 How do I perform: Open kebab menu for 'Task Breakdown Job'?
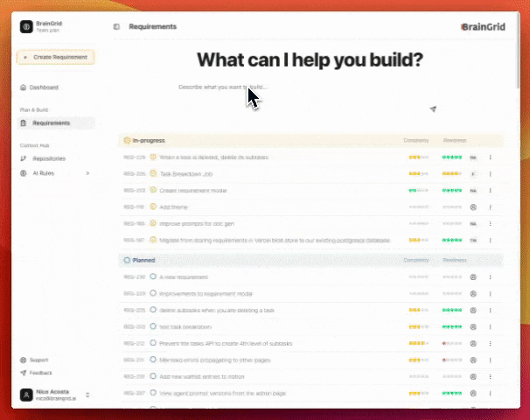coord(490,174)
